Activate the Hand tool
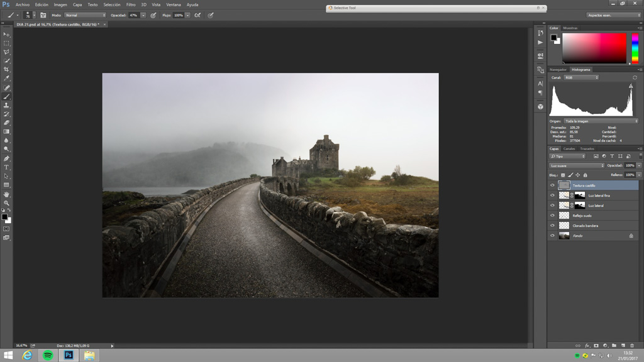 click(x=6, y=194)
